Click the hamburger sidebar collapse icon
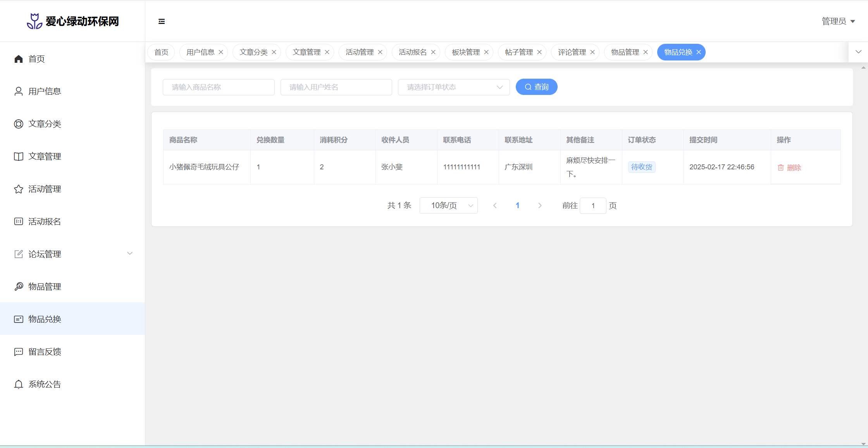The width and height of the screenshot is (868, 448). click(162, 21)
